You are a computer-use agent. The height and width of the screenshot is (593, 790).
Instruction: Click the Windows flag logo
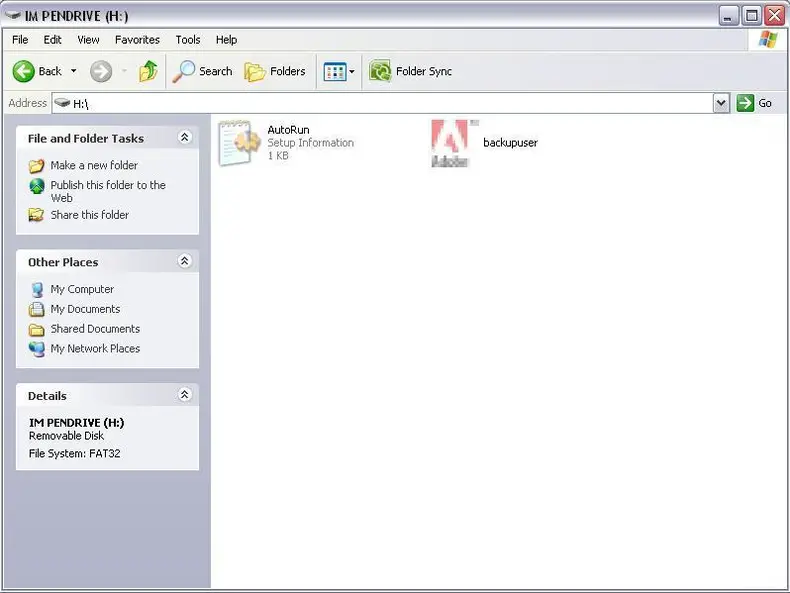pyautogui.click(x=768, y=39)
